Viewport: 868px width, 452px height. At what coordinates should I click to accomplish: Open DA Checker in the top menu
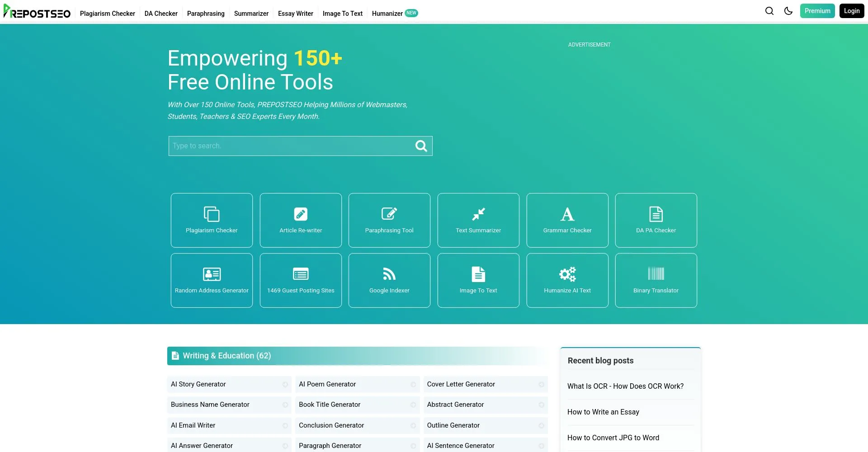[161, 14]
